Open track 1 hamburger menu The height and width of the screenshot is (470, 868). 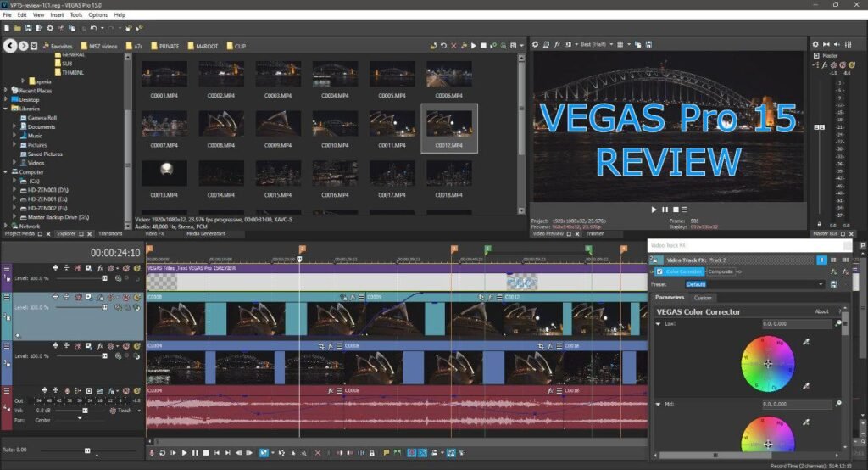pos(7,268)
